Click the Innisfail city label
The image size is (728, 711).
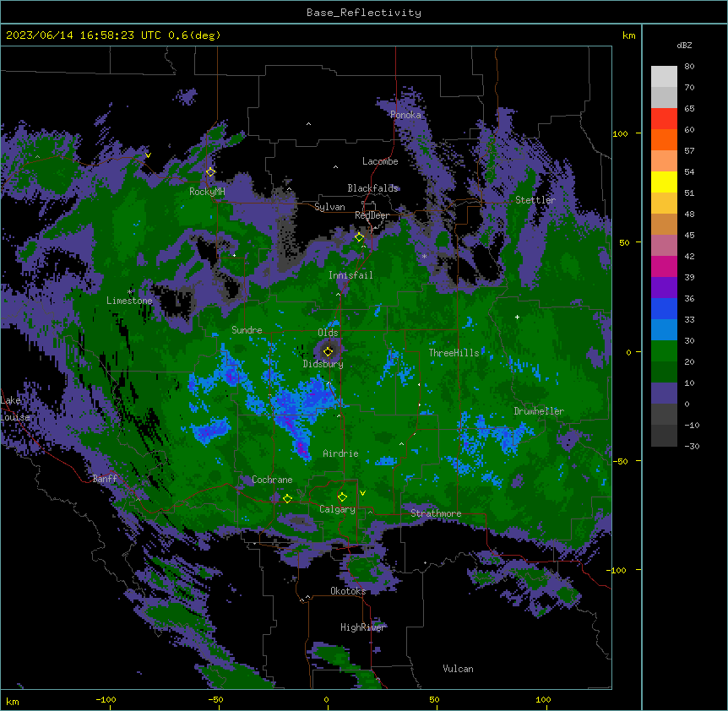click(350, 275)
